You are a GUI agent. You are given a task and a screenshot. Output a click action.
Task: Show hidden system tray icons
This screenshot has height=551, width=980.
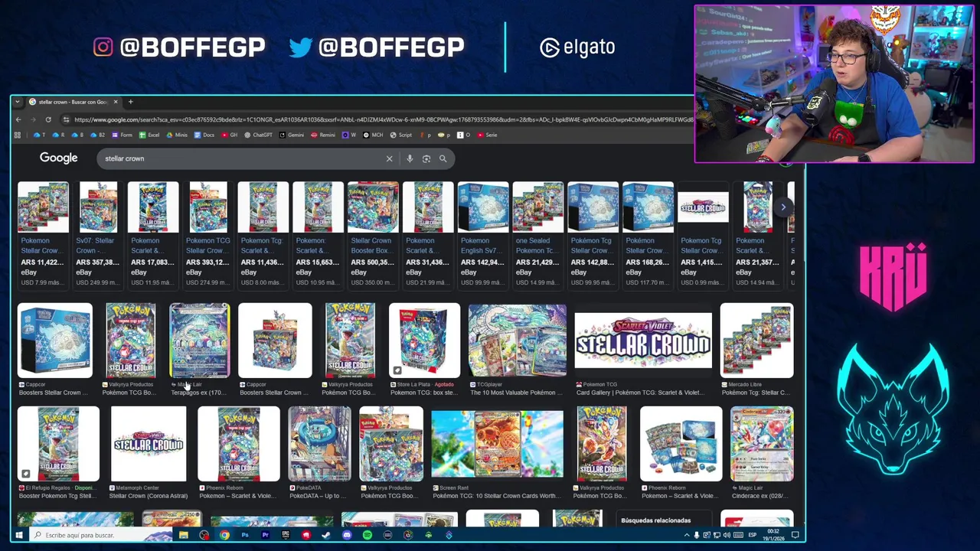click(x=686, y=535)
